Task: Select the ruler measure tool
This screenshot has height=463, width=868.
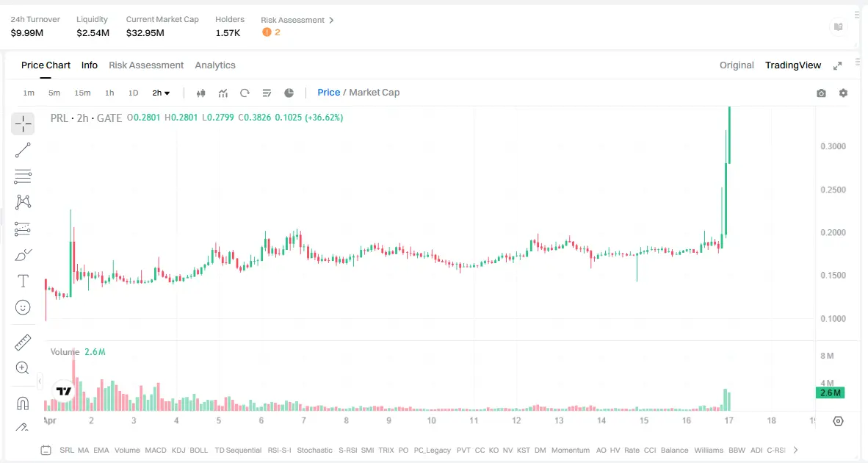Action: coord(23,342)
